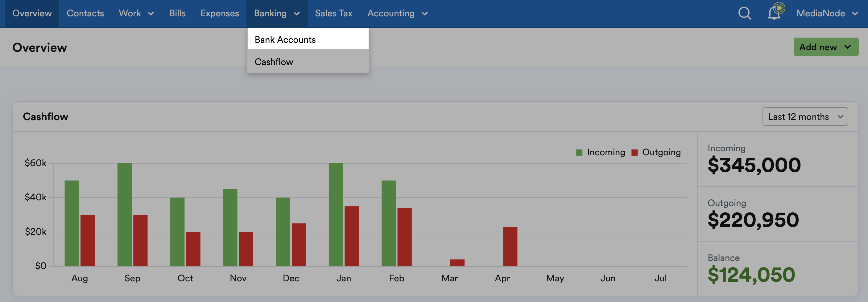868x302 pixels.
Task: Click the April outgoing red bar
Action: pyautogui.click(x=510, y=247)
